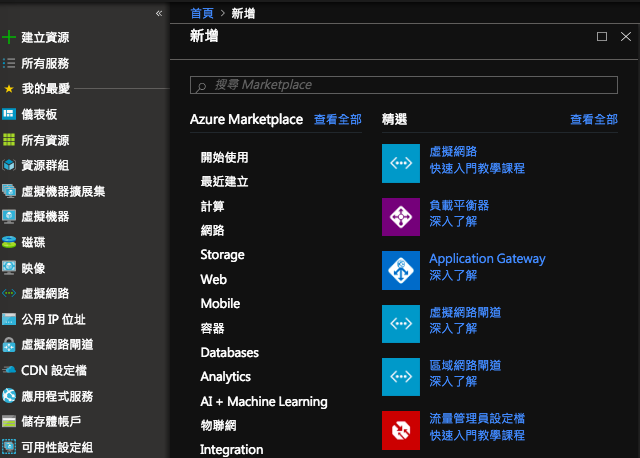This screenshot has width=640, height=458.
Task: Open the 公用 IP 位址 icon
Action: 9,319
